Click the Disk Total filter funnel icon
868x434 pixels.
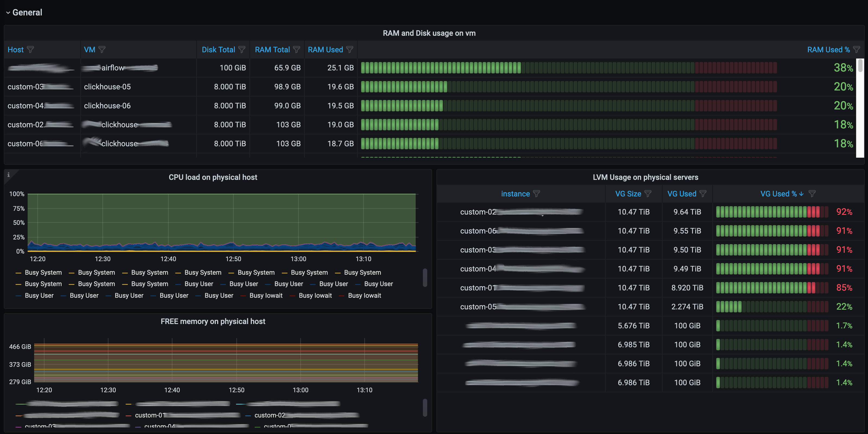242,50
